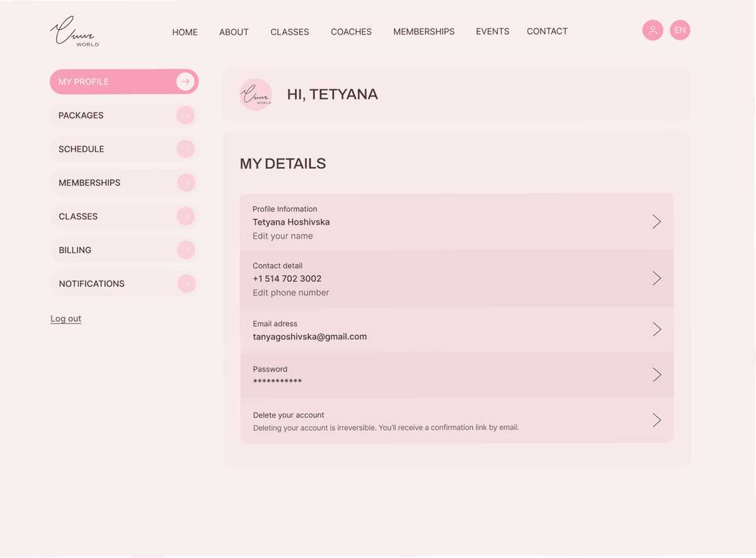This screenshot has width=756, height=558.
Task: Click the circle icon beside SCHEDULE
Action: [185, 149]
